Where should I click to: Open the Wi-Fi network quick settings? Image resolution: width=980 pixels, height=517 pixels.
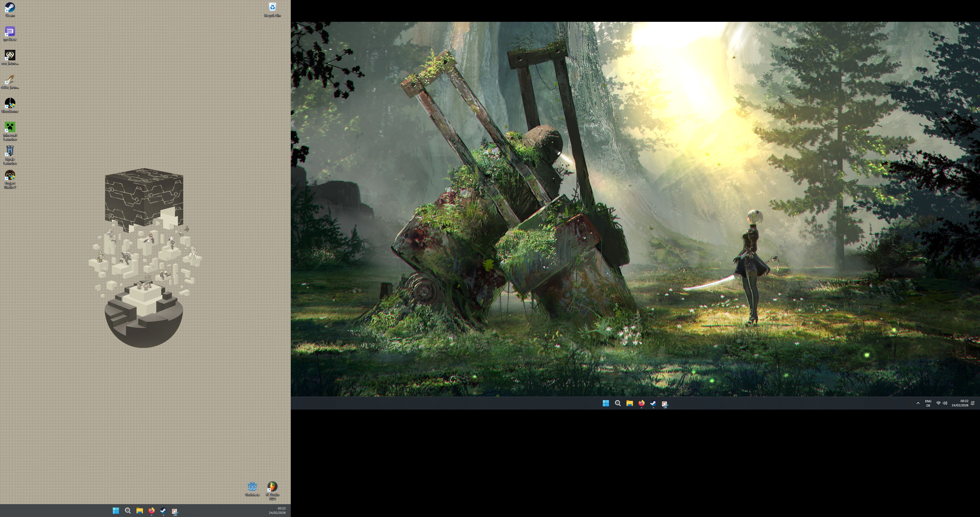[x=938, y=403]
